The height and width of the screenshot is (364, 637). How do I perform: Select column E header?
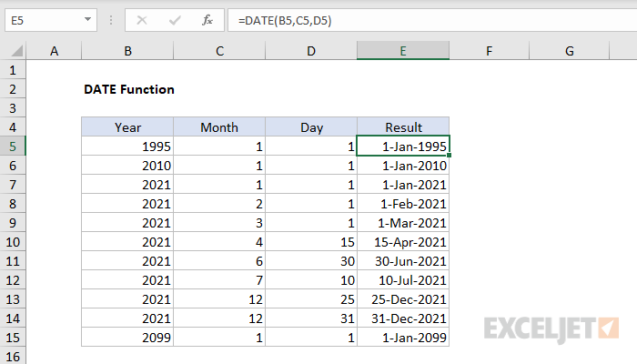(x=402, y=53)
